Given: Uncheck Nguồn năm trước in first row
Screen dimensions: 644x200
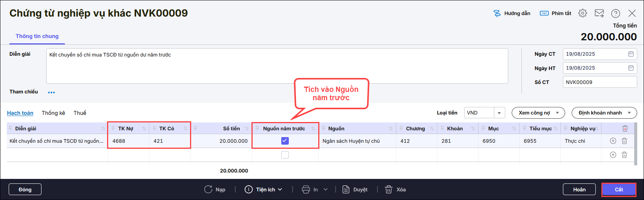Looking at the screenshot, I should [x=285, y=141].
